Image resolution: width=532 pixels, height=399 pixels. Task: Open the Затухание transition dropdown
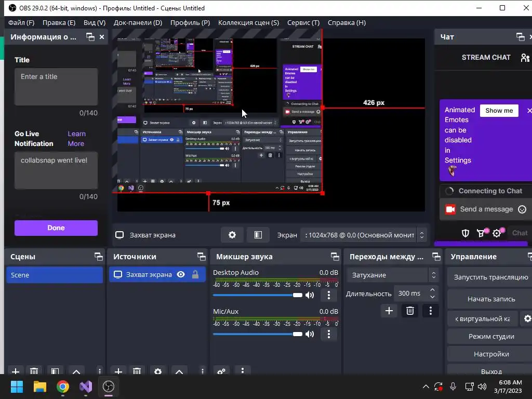pyautogui.click(x=392, y=275)
